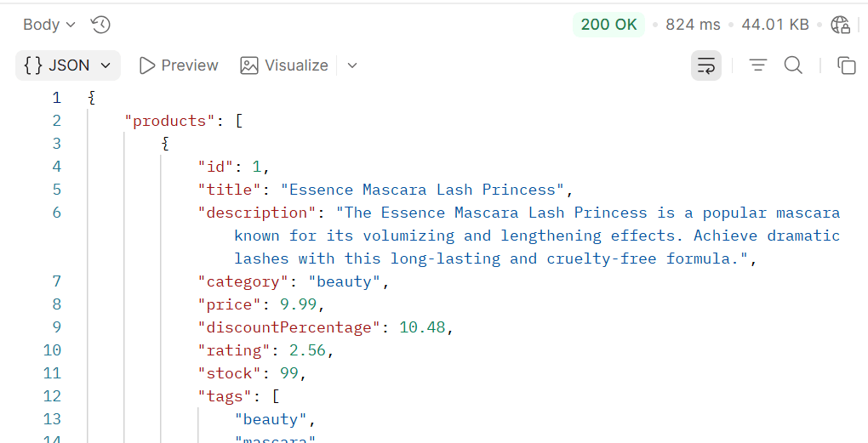Click the "id" key on line 4
Viewport: 868px width, 443px height.
coord(216,167)
